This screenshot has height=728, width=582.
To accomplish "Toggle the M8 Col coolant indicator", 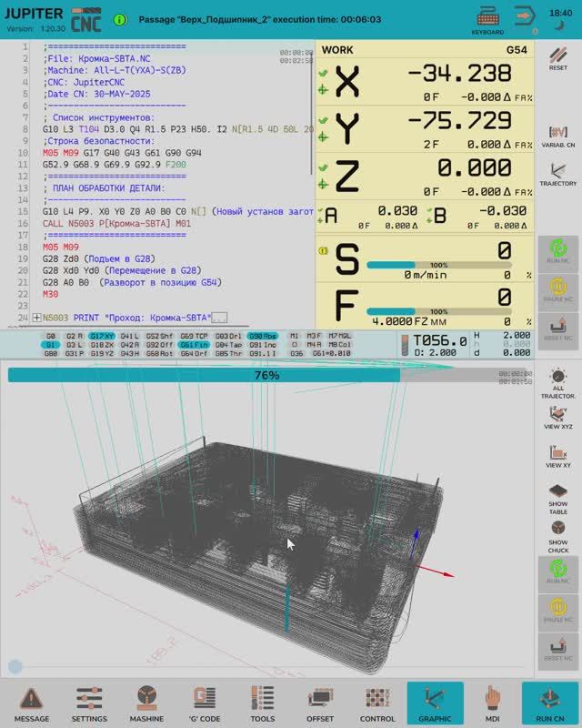I will tap(340, 345).
